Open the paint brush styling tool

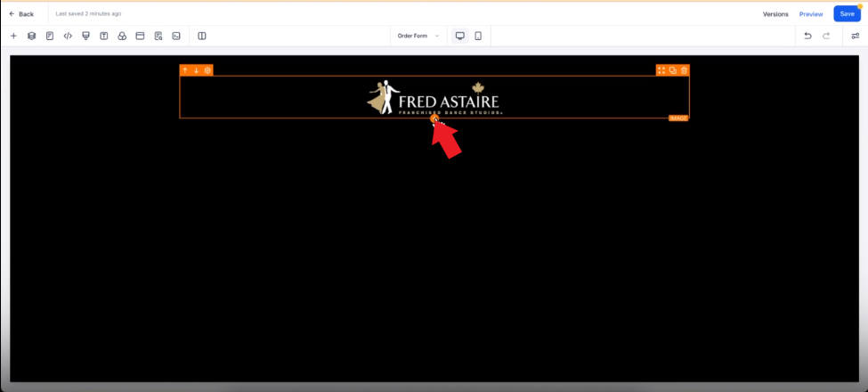85,36
